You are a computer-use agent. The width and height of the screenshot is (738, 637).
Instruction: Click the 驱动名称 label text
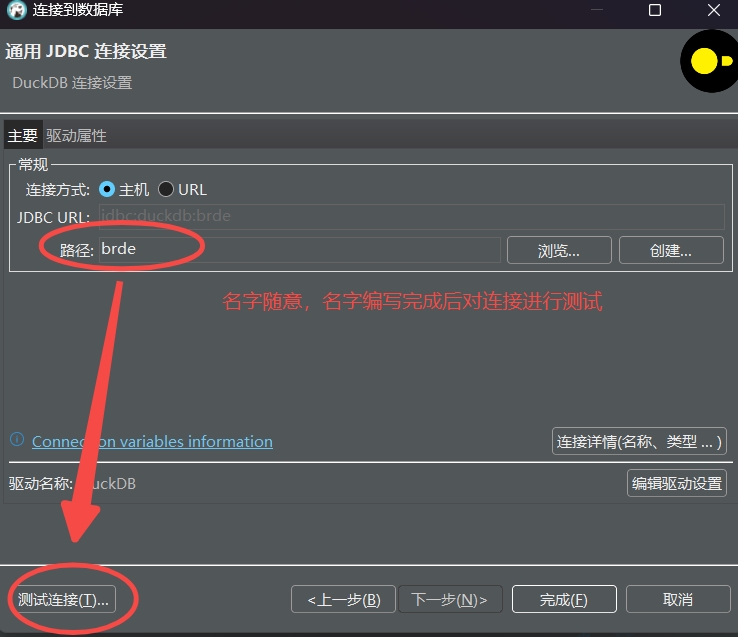pos(40,484)
